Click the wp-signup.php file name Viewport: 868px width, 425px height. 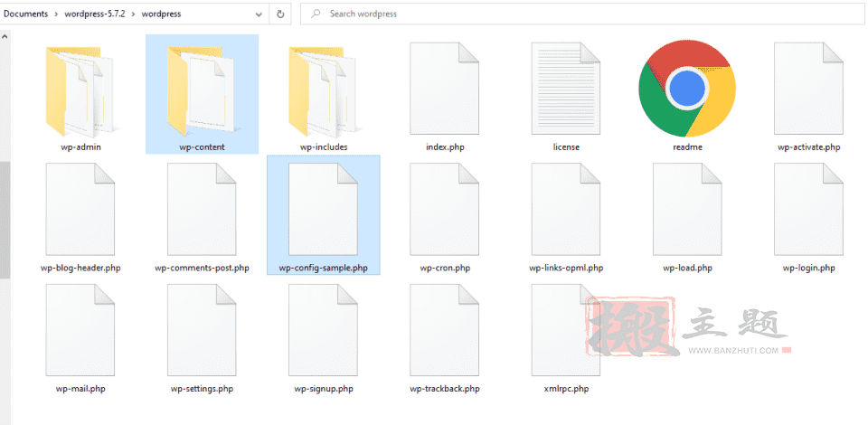click(324, 389)
